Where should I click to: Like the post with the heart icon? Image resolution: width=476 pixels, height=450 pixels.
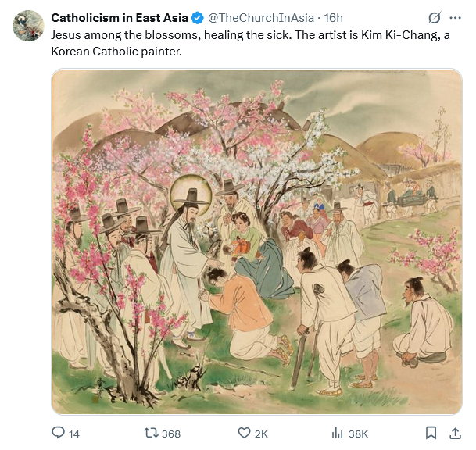(x=244, y=433)
